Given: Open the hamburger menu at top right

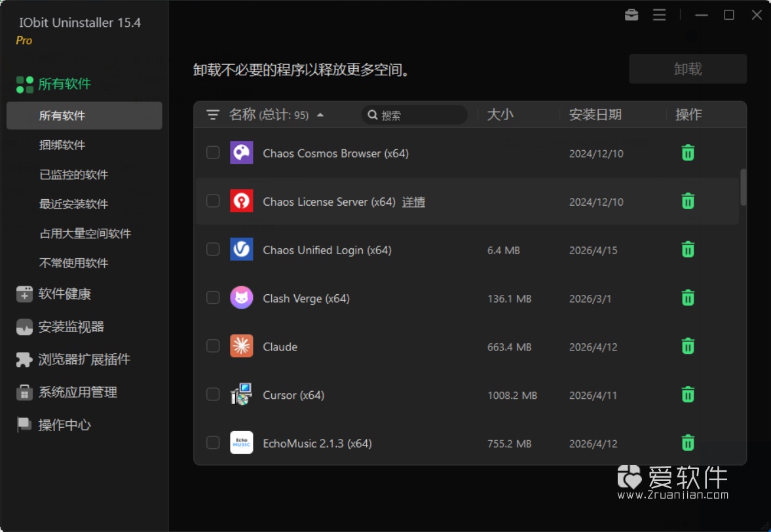Looking at the screenshot, I should [659, 14].
